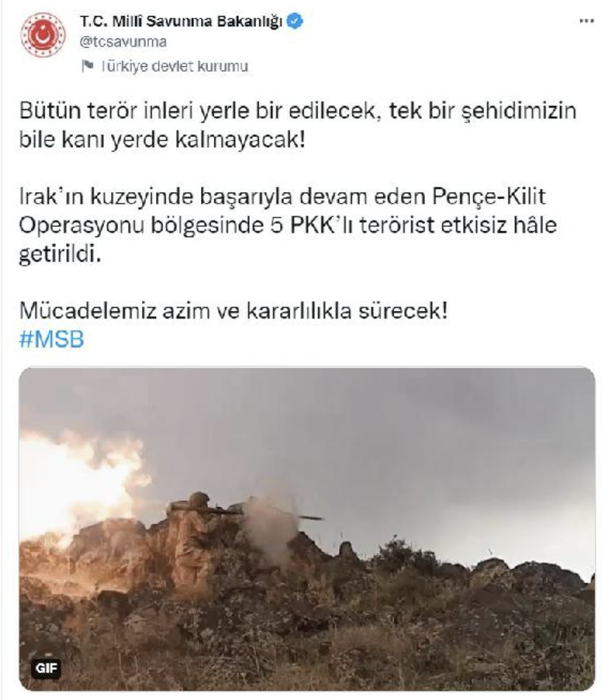Click the GIF badge on the media
610x700 pixels.
[46, 669]
